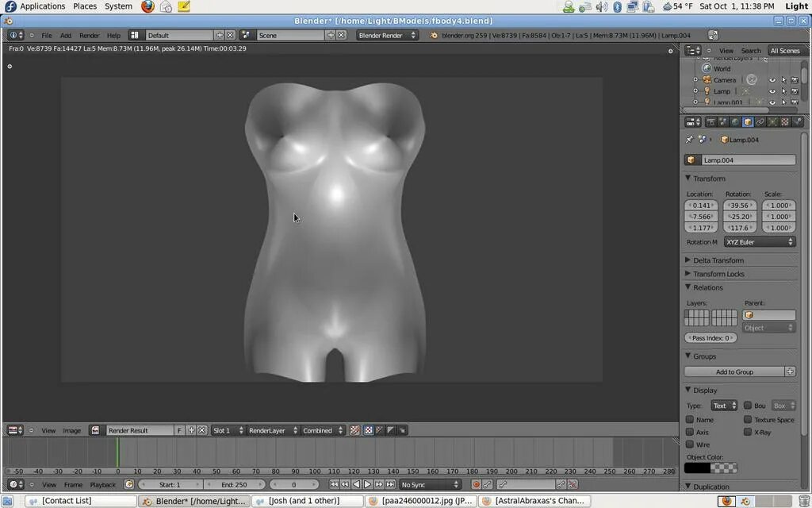This screenshot has height=508, width=812.
Task: Open the Image menu in render editor
Action: (72, 430)
